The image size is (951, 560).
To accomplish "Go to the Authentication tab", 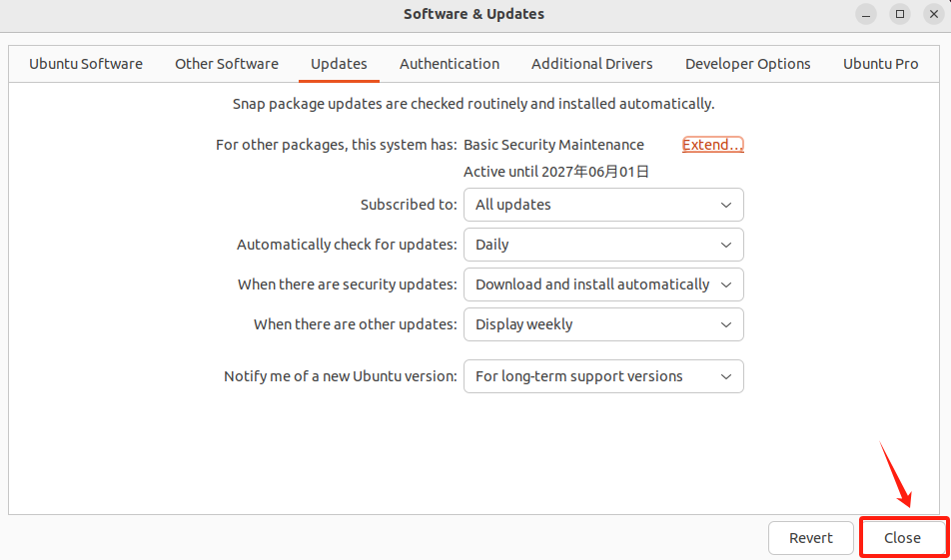I will tap(450, 64).
